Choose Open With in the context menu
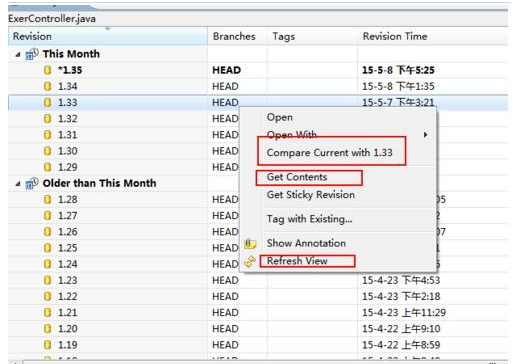The height and width of the screenshot is (364, 513). (x=292, y=135)
